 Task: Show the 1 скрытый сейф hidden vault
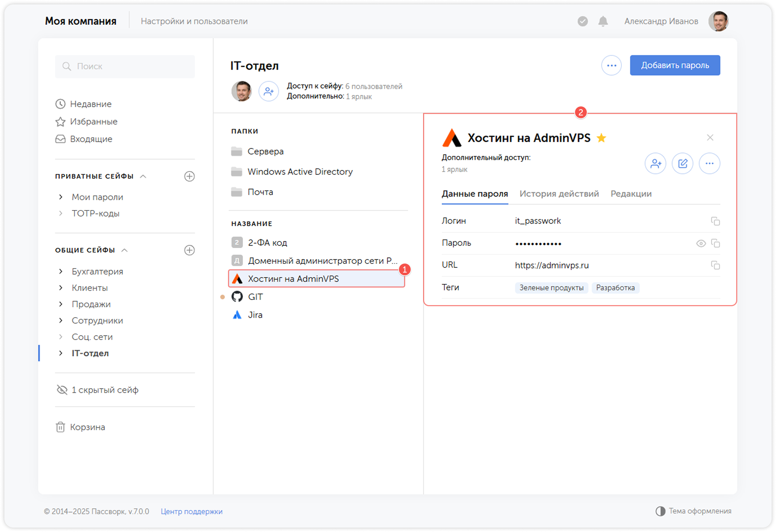click(97, 390)
